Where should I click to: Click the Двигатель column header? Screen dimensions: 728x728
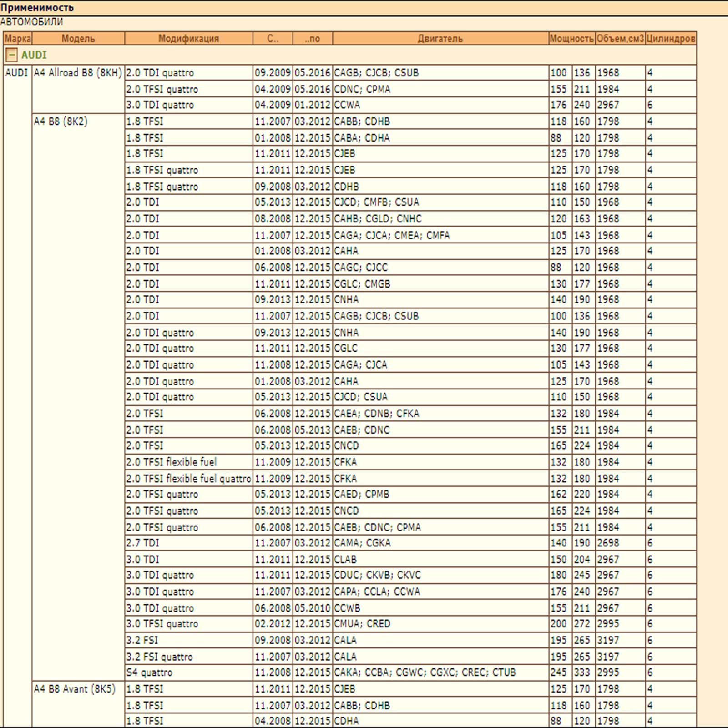(x=440, y=39)
